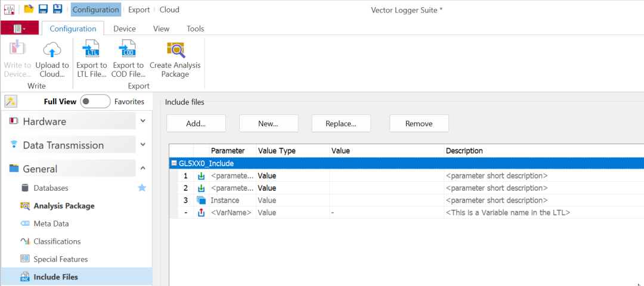The width and height of the screenshot is (644, 286).
Task: Click the row 1 parameter short description cell
Action: pyautogui.click(x=544, y=176)
